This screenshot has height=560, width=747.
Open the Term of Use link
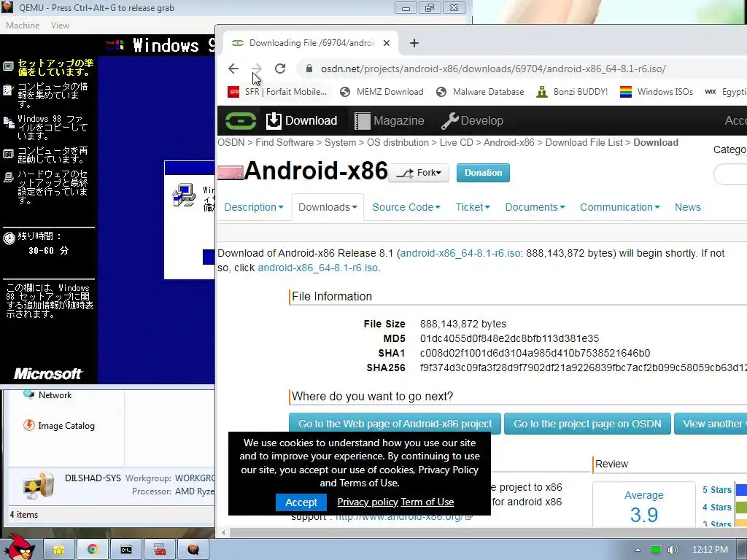tap(427, 502)
